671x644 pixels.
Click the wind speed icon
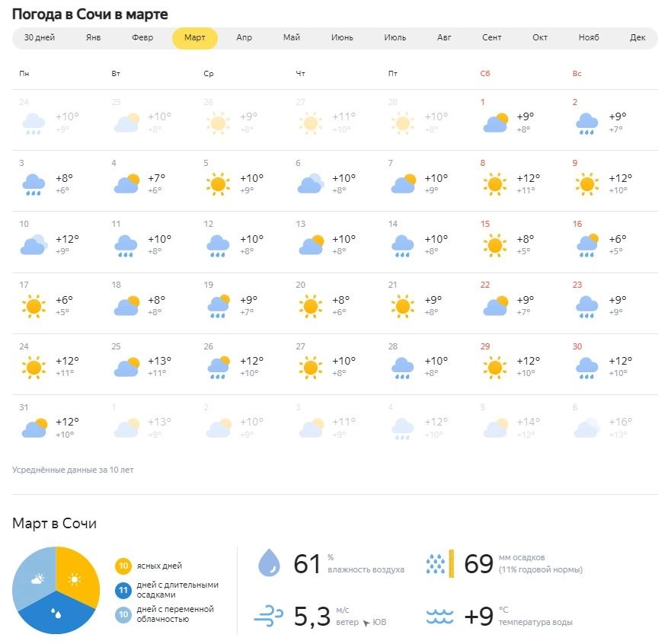point(269,615)
